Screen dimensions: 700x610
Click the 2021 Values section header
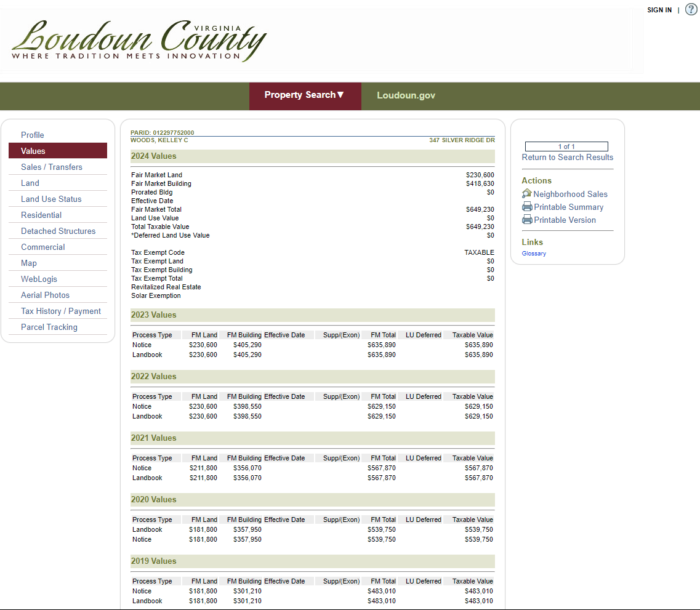click(313, 438)
